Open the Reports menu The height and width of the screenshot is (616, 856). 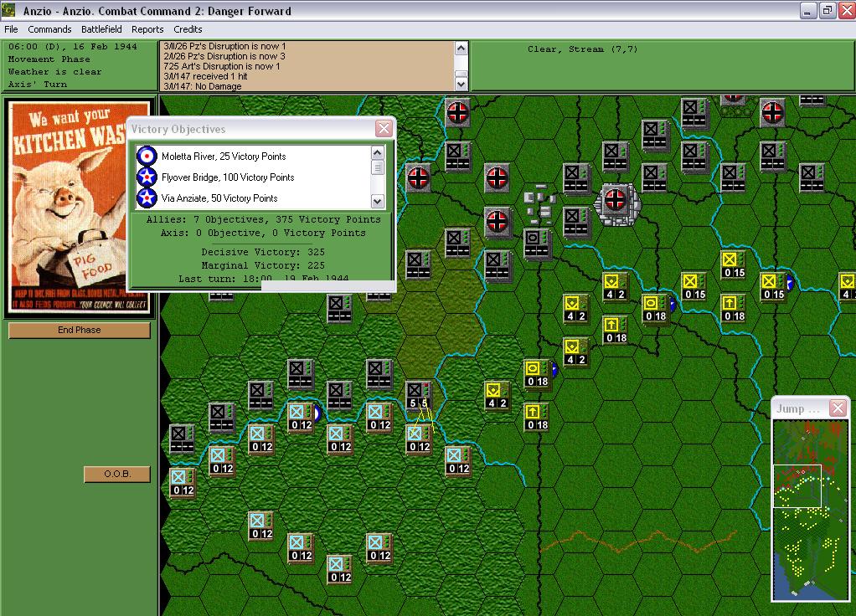pos(147,29)
